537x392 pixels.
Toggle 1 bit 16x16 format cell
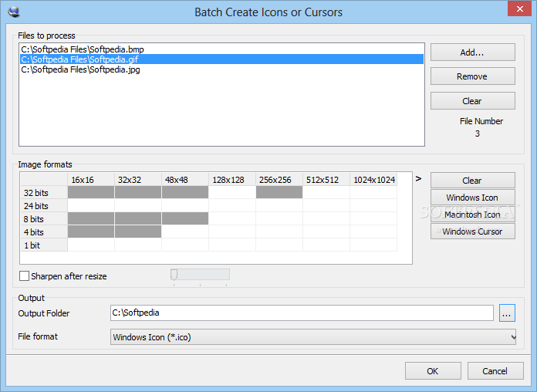(x=91, y=245)
